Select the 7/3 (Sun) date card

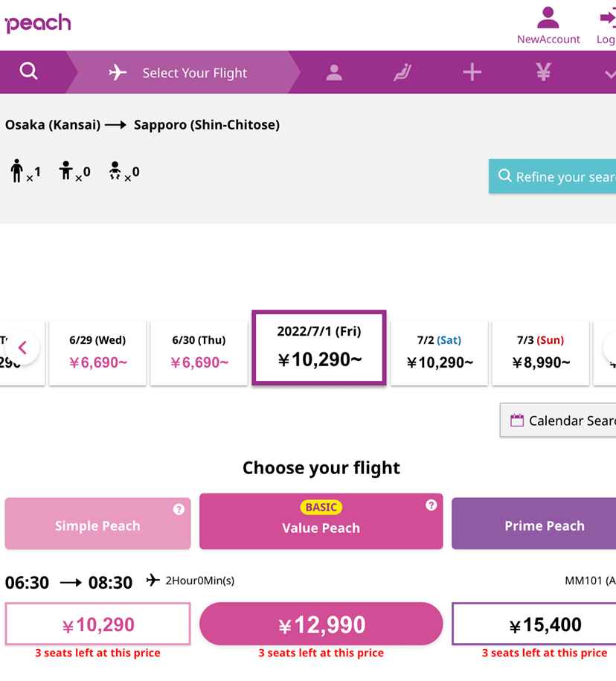point(540,353)
